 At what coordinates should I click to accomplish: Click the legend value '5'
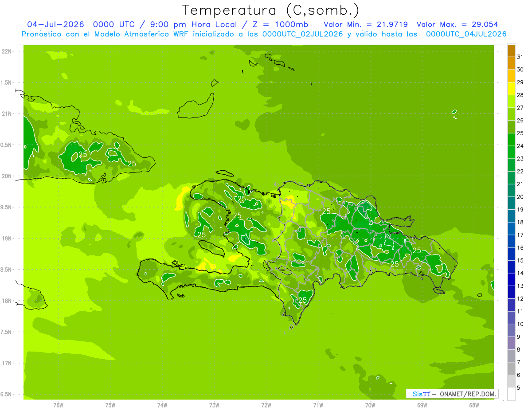tap(519, 388)
